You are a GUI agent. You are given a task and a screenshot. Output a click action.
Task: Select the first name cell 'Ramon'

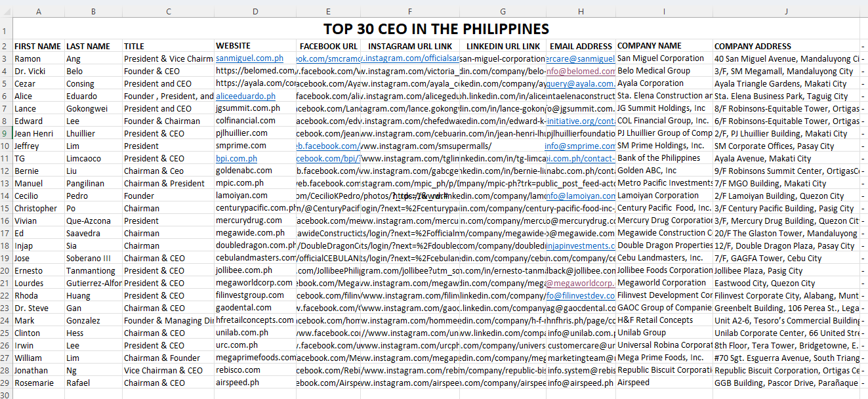coord(39,58)
